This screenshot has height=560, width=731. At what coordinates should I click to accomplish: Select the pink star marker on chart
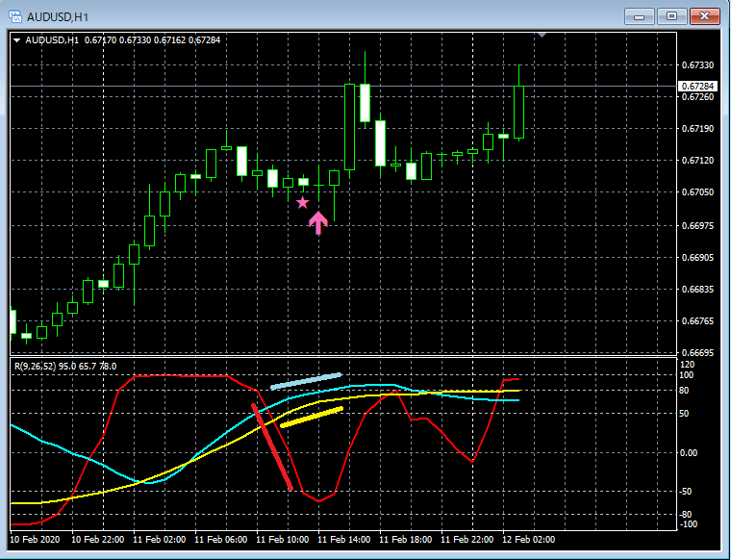coord(303,202)
